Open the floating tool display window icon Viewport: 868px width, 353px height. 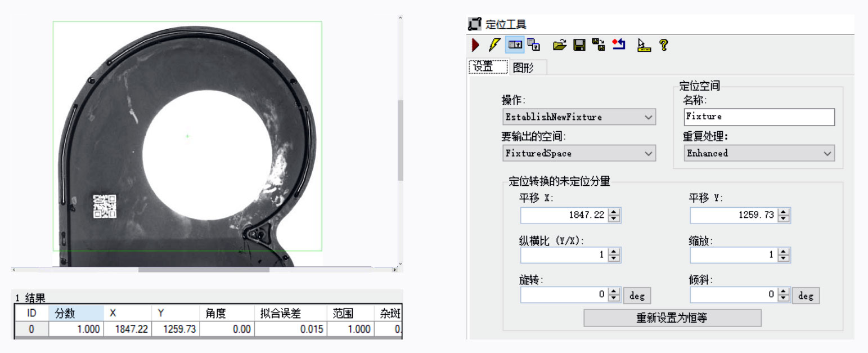(533, 45)
